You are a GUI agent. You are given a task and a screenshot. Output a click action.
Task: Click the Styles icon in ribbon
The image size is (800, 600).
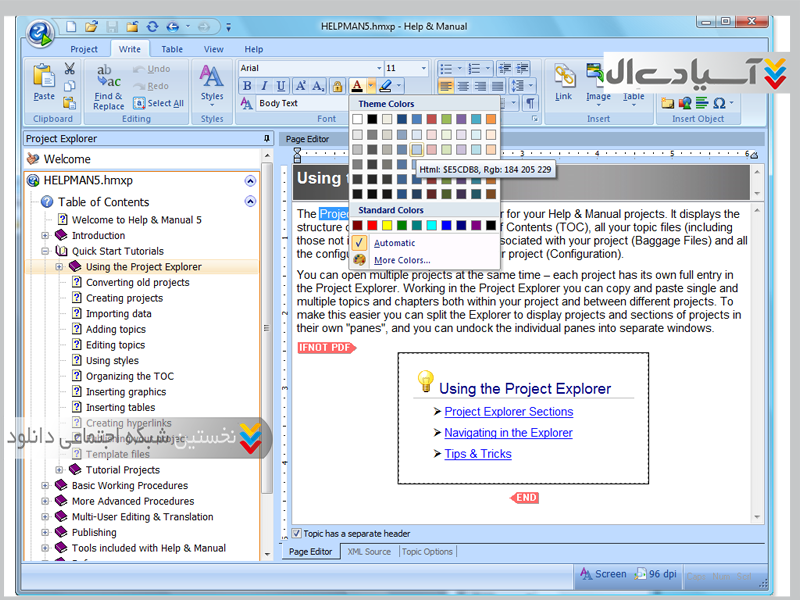pyautogui.click(x=211, y=82)
